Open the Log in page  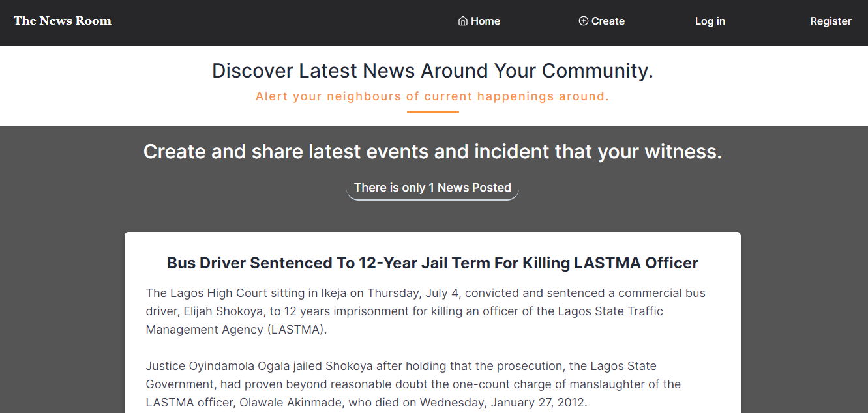[x=710, y=21]
